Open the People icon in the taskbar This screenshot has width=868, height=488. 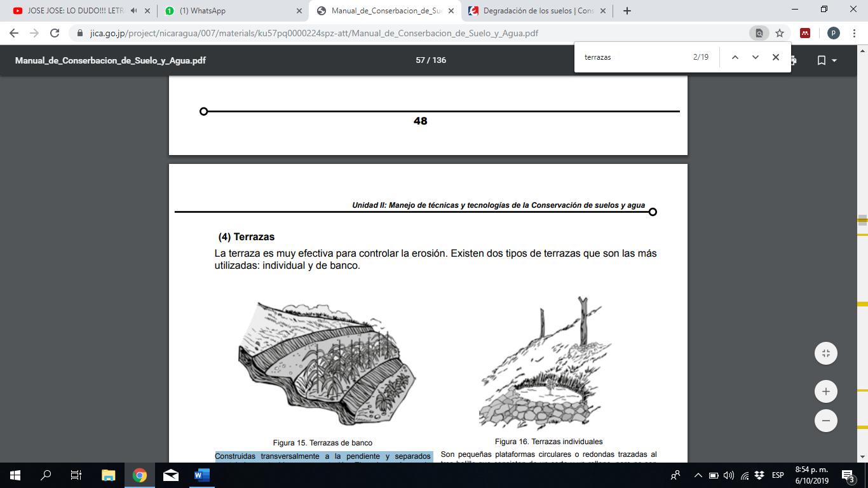(x=675, y=475)
